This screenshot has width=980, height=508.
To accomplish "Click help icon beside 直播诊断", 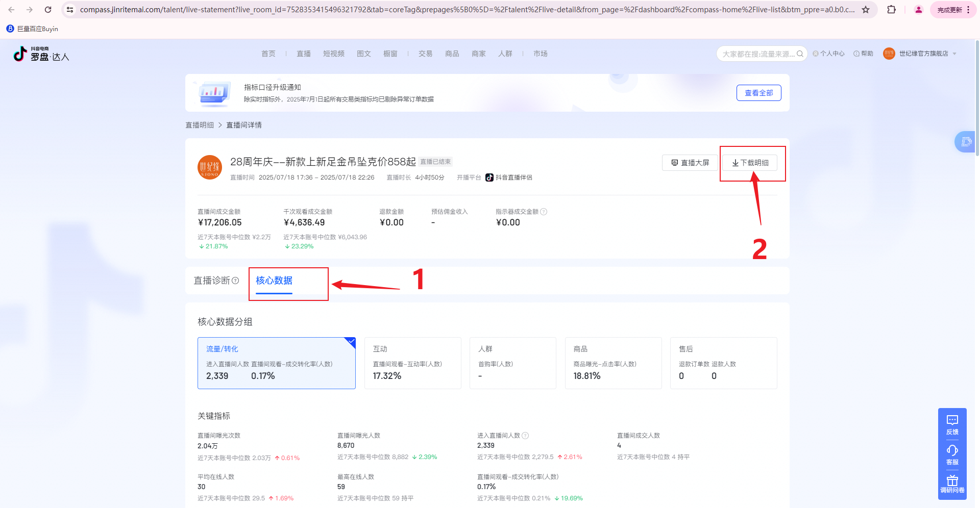I will tap(235, 281).
